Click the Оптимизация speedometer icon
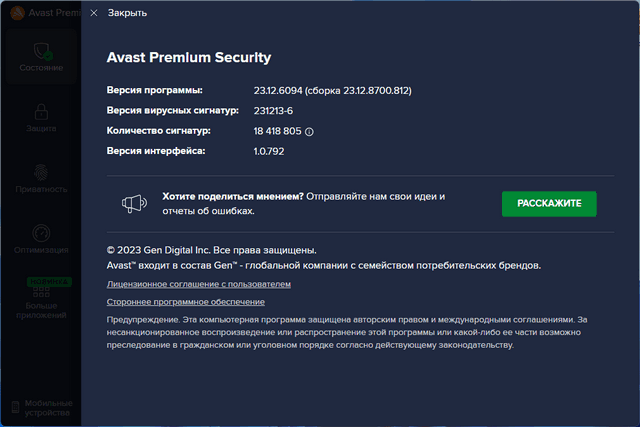This screenshot has height=427, width=640. pos(42,231)
